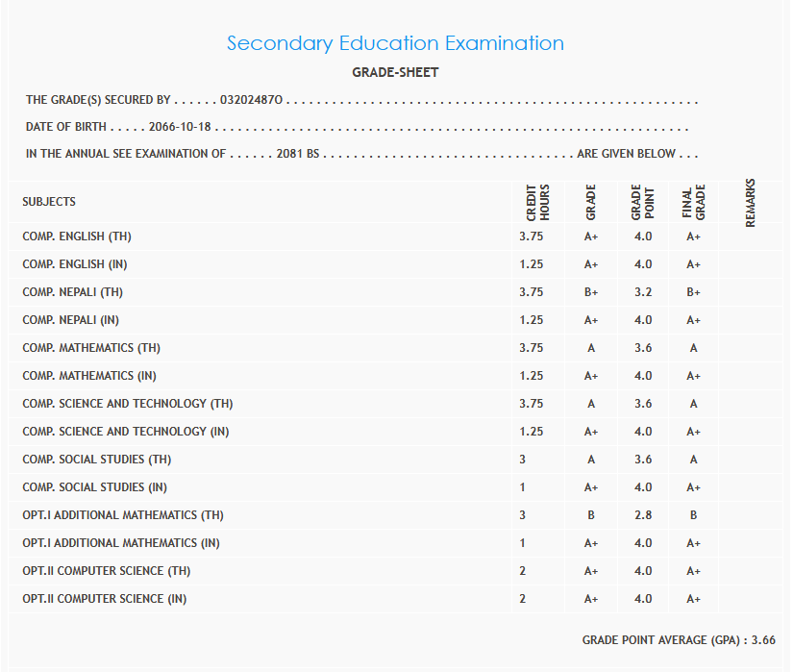Click the exam year 2081 BS

pos(297,154)
